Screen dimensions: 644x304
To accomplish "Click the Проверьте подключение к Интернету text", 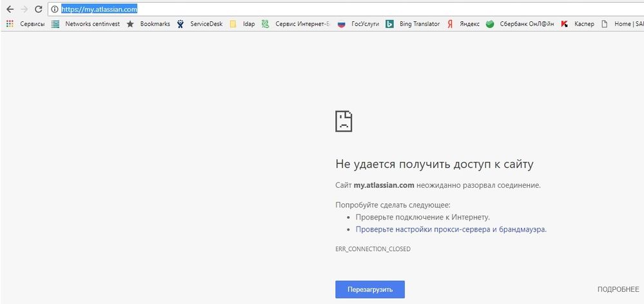I will pyautogui.click(x=423, y=217).
